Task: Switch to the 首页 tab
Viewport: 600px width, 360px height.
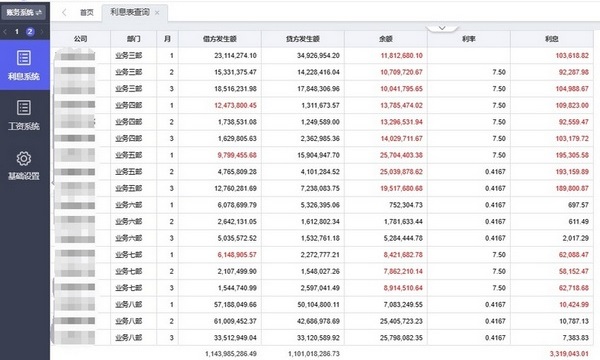Action: (86, 13)
